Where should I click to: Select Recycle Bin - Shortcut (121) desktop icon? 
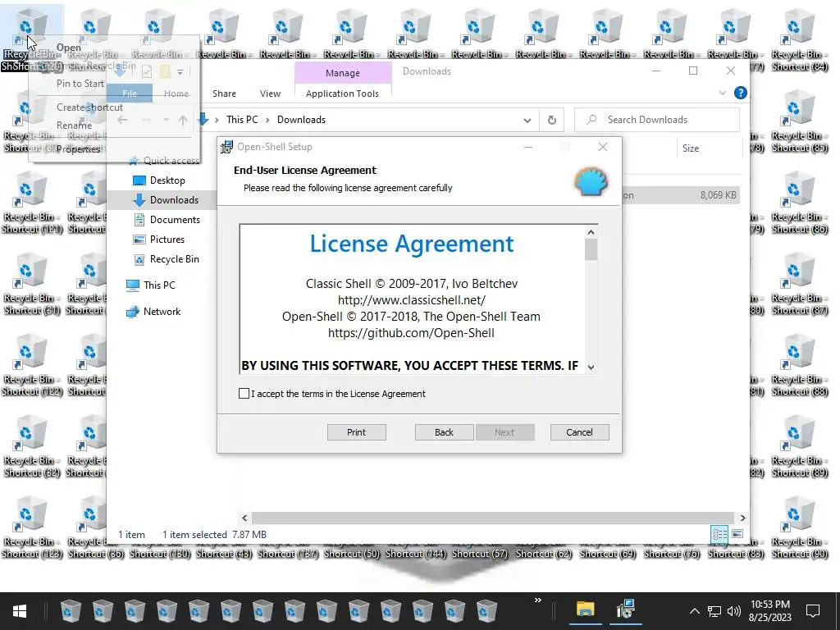(32, 203)
